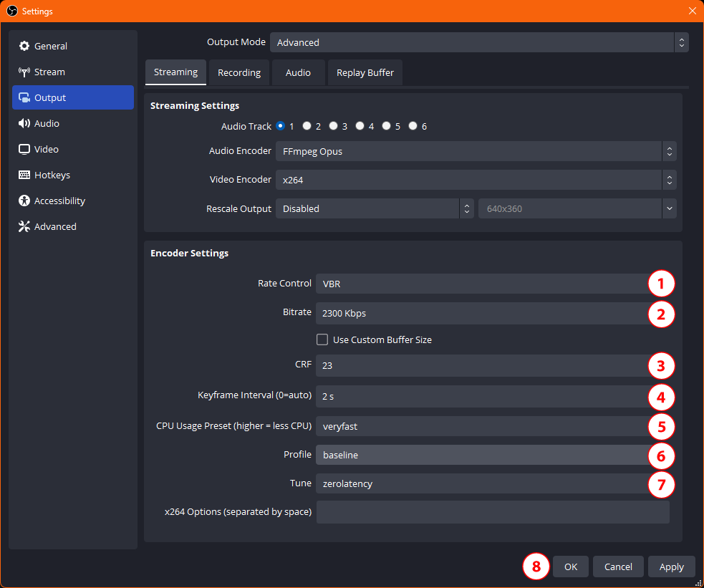The height and width of the screenshot is (588, 704).
Task: Switch to the Replay Buffer tab
Action: point(365,72)
